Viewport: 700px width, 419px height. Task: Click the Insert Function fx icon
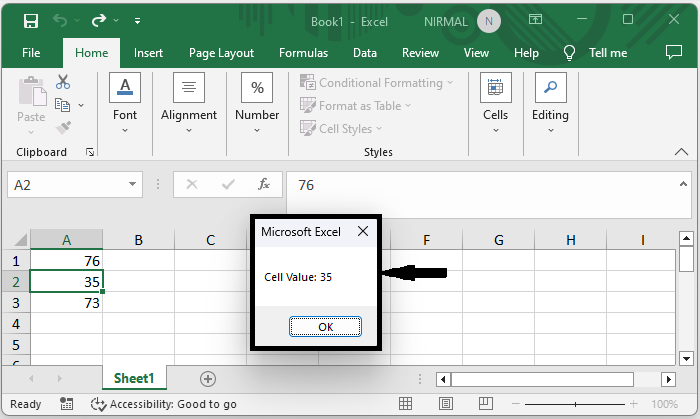click(x=264, y=184)
